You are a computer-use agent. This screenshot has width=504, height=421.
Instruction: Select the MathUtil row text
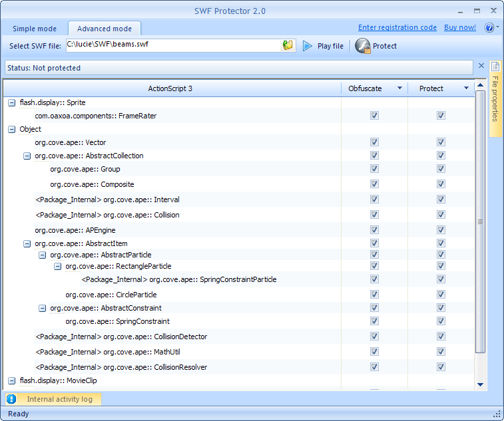[x=108, y=352]
